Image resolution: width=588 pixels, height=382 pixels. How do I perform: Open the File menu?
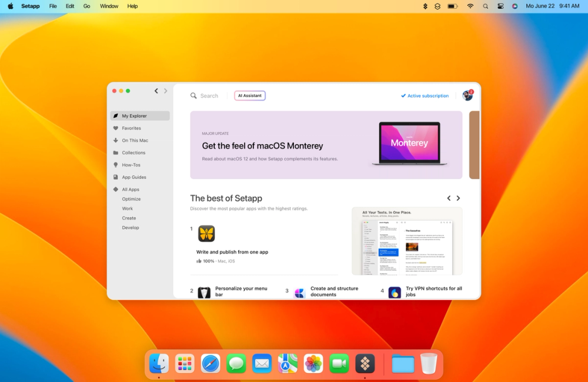[53, 6]
